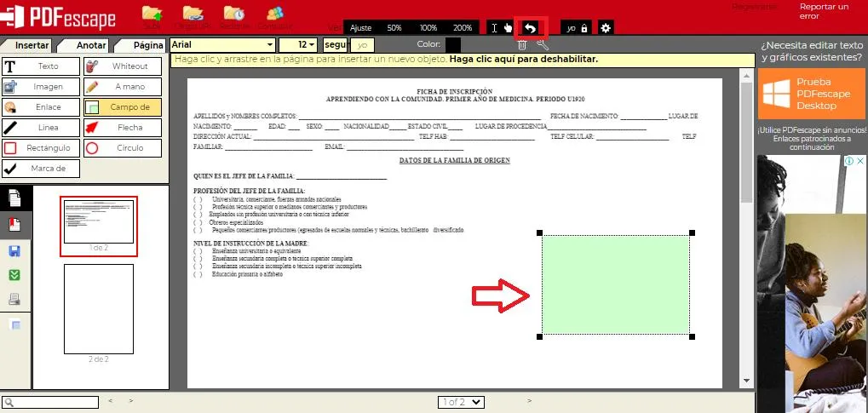Click the black Color swatch
The height and width of the screenshot is (413, 868).
(x=452, y=44)
